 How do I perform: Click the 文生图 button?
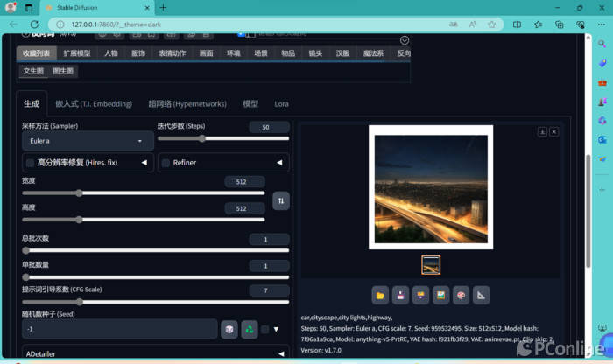(x=33, y=71)
